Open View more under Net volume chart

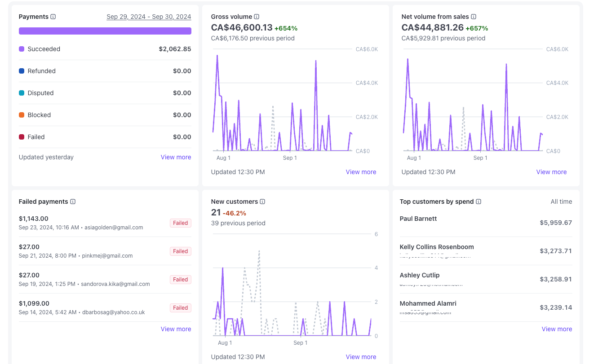pos(551,172)
